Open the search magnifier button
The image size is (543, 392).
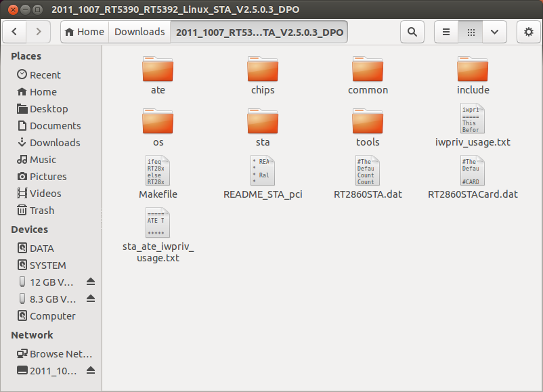tap(412, 32)
